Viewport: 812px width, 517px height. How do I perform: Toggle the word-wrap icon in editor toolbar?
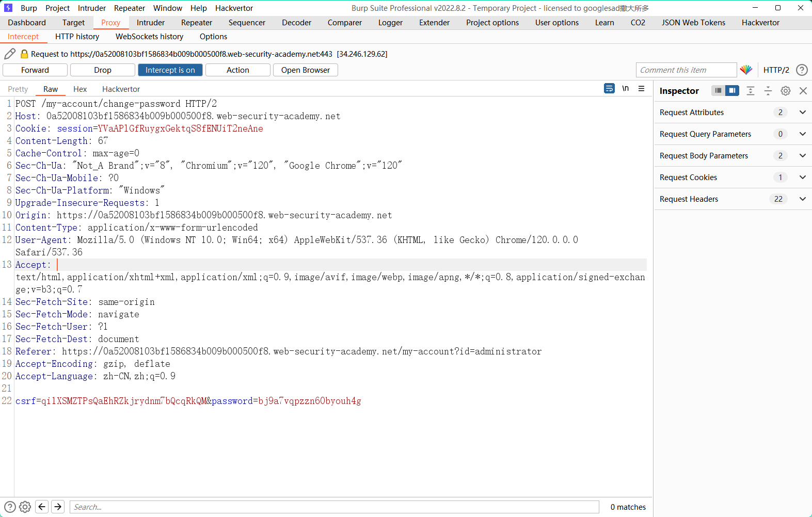pos(609,88)
